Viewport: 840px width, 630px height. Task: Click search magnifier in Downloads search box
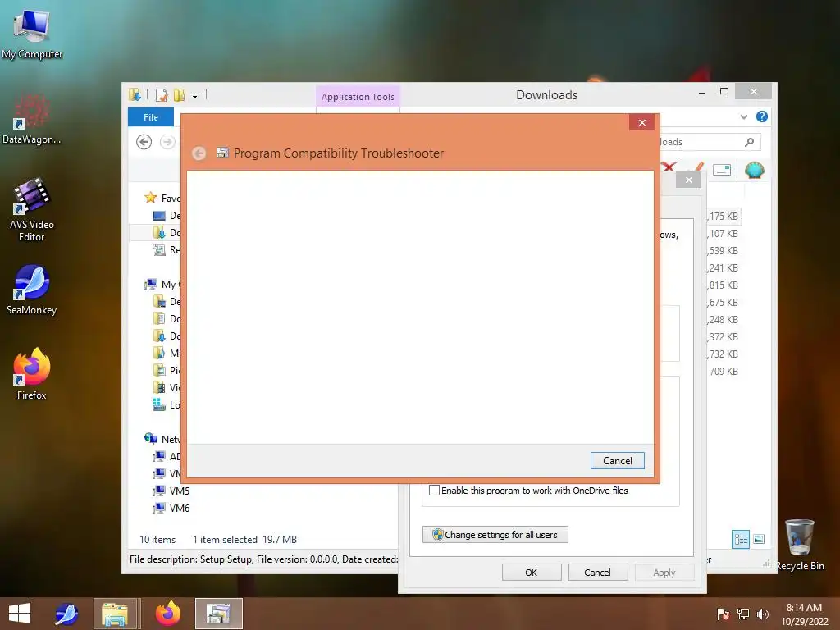coord(750,142)
